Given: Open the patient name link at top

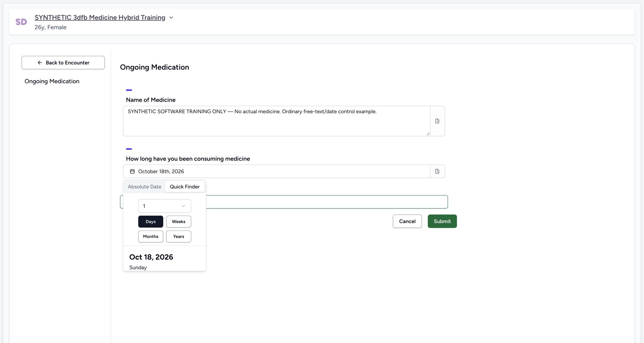Looking at the screenshot, I should 100,18.
